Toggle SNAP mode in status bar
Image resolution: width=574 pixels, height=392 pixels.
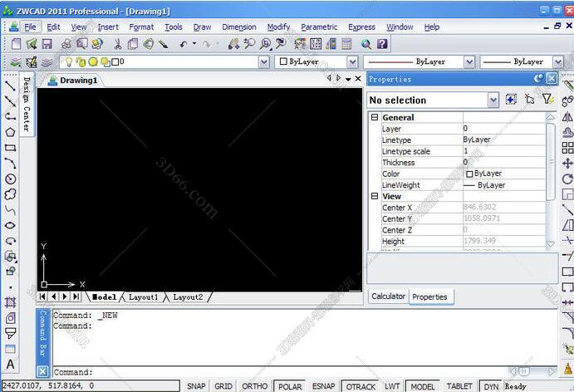[196, 386]
